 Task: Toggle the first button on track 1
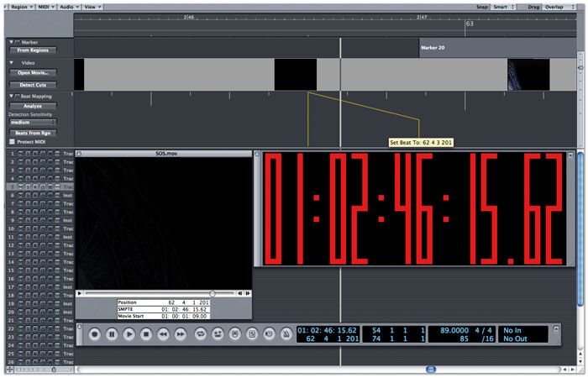pos(20,154)
